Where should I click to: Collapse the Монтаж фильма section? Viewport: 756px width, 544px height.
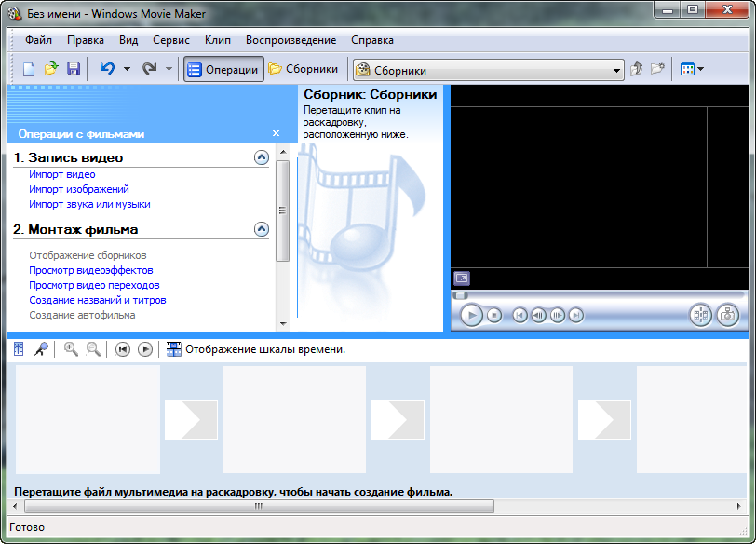coord(262,228)
